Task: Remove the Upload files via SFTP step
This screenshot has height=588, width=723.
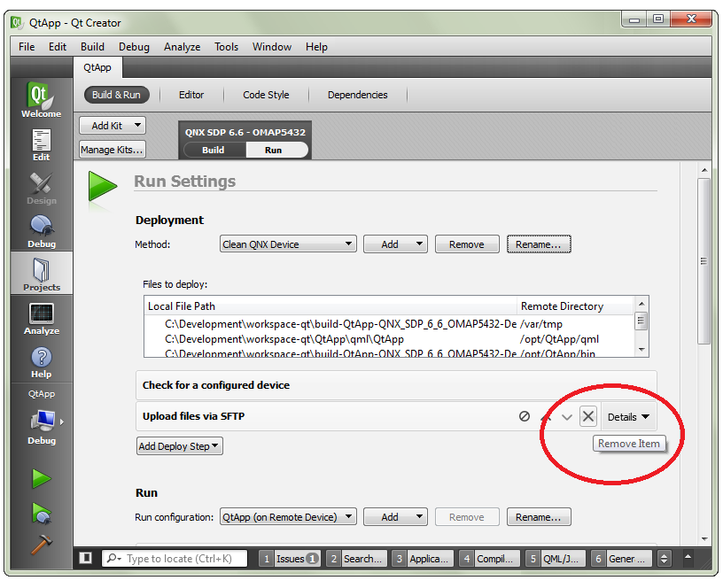Action: 587,416
